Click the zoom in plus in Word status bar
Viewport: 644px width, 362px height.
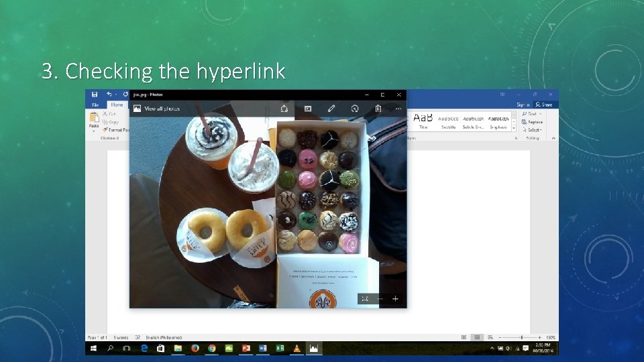tap(539, 337)
